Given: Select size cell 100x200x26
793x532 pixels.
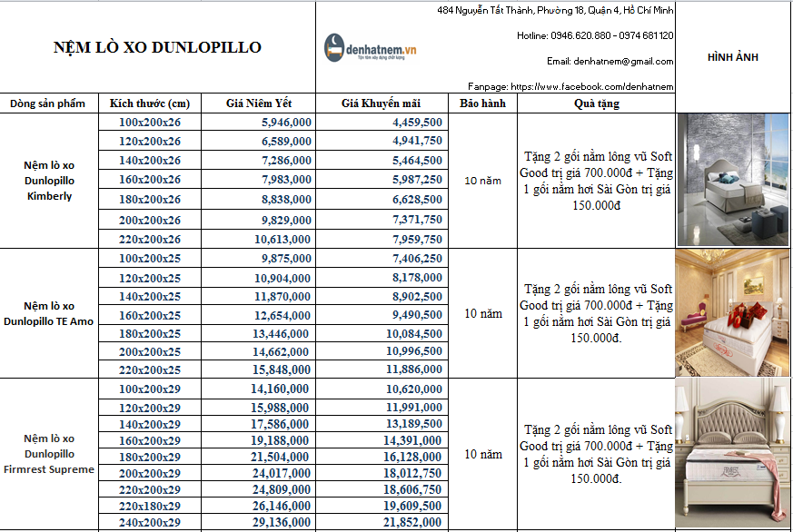Looking at the screenshot, I should (x=150, y=122).
